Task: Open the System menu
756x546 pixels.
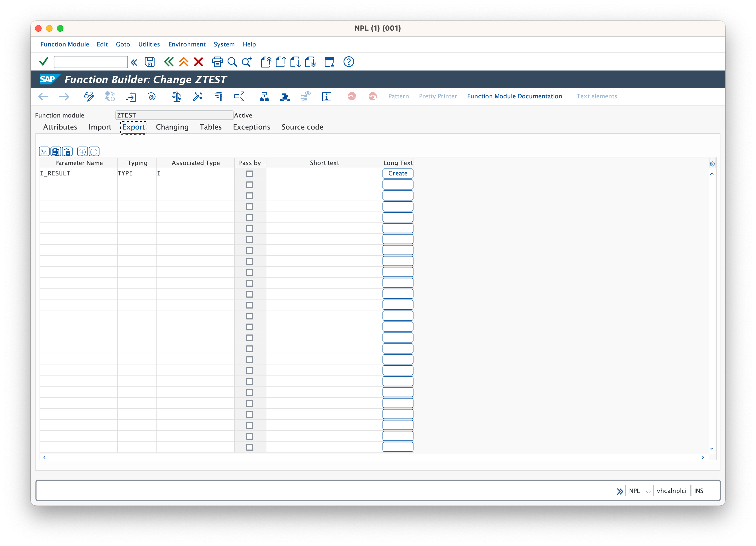Action: tap(224, 44)
